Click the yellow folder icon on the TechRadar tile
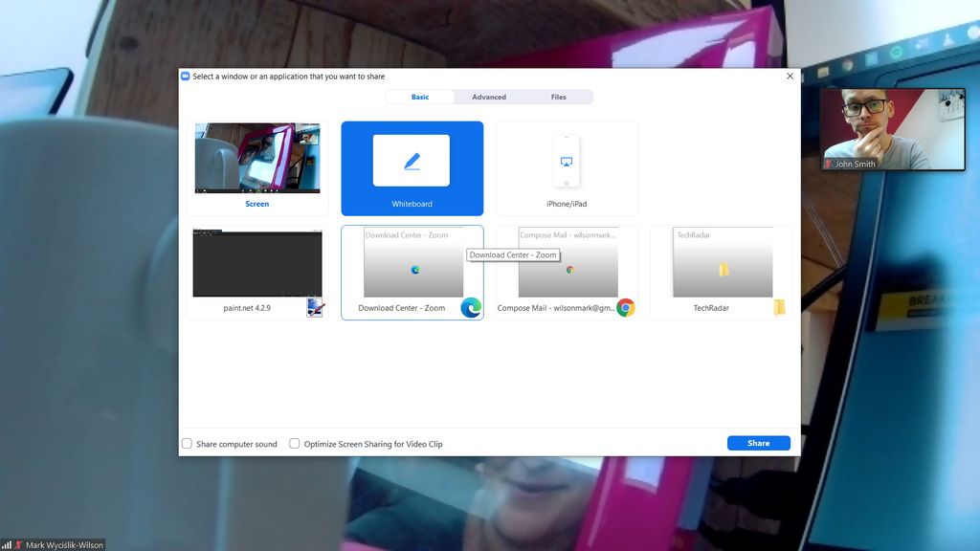 click(778, 306)
